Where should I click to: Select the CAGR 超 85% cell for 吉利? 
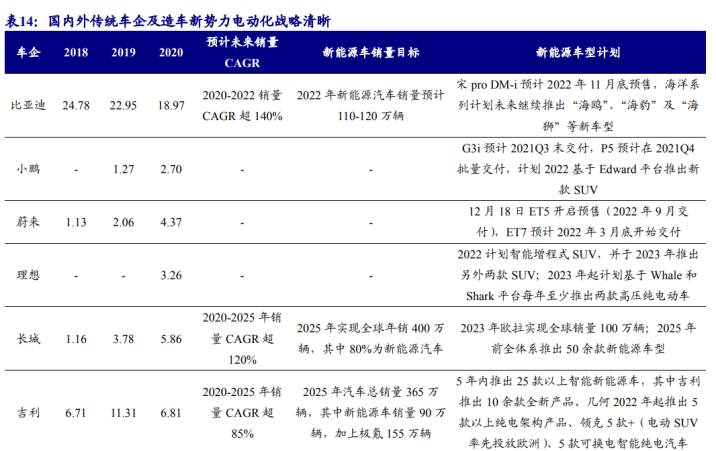[242, 413]
